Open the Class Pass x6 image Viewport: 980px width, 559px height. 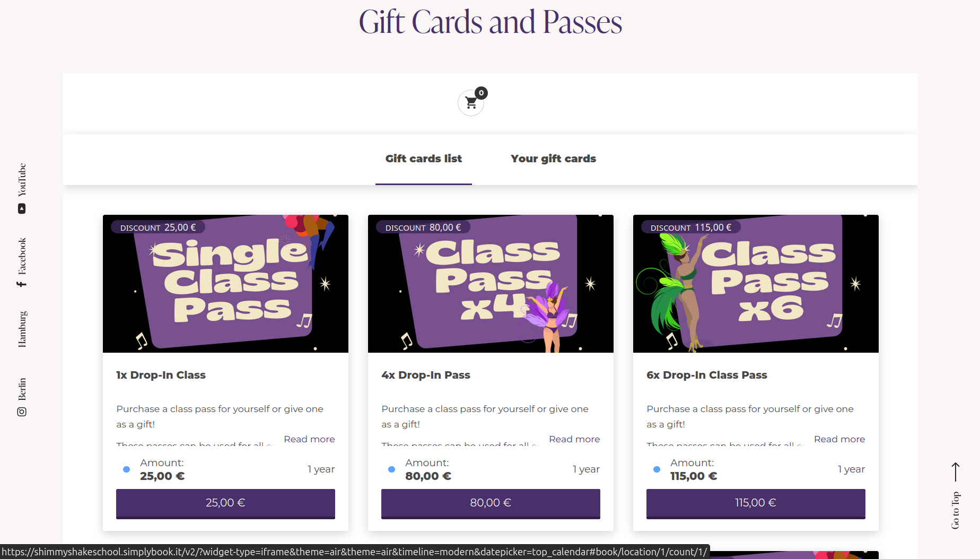pyautogui.click(x=756, y=284)
